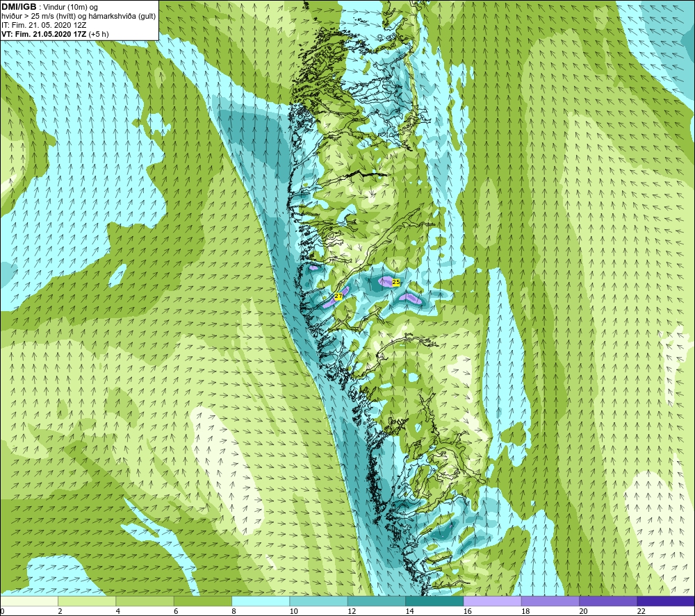Click the 'VT: Fim. 21.05.2020 17Z' line
This screenshot has width=695, height=616.
pyautogui.click(x=44, y=34)
